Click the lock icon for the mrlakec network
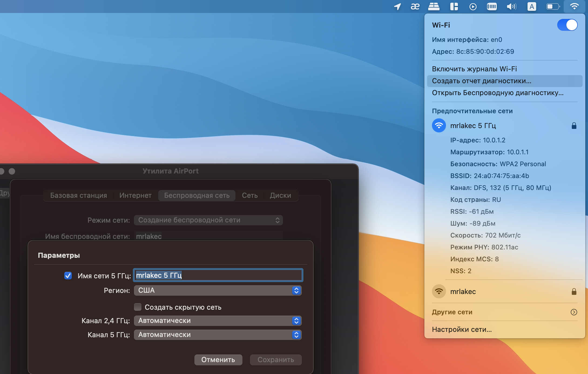Viewport: 588px width, 374px height. (x=574, y=292)
